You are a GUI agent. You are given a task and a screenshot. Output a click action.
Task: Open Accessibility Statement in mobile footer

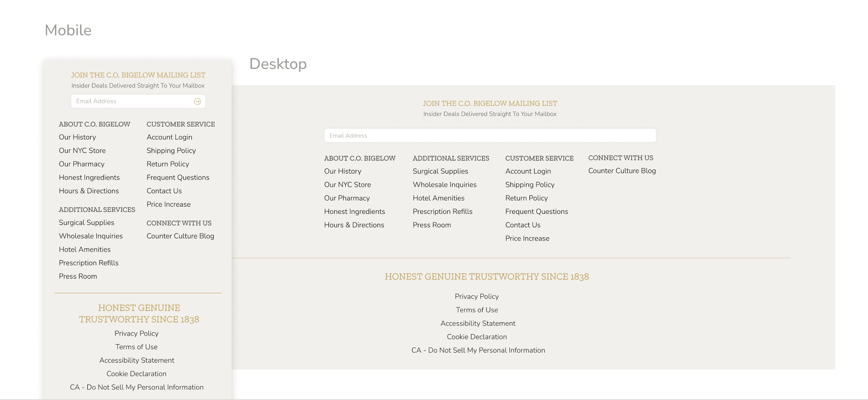coord(137,360)
